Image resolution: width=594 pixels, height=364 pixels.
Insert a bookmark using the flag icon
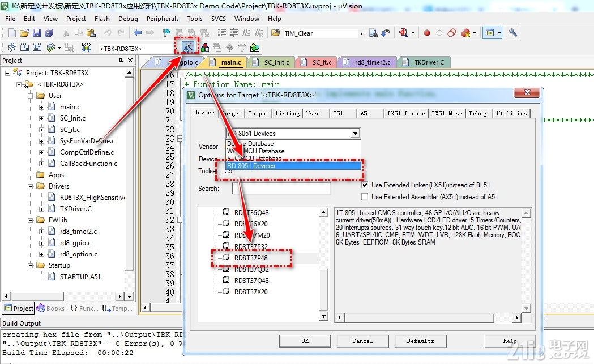coord(166,33)
